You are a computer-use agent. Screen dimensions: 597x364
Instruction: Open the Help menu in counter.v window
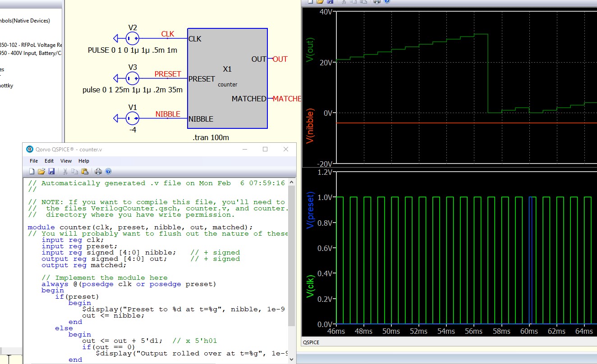[x=84, y=161]
